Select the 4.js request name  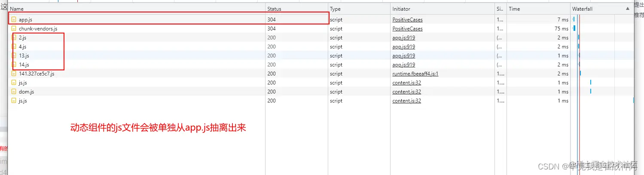tap(23, 47)
